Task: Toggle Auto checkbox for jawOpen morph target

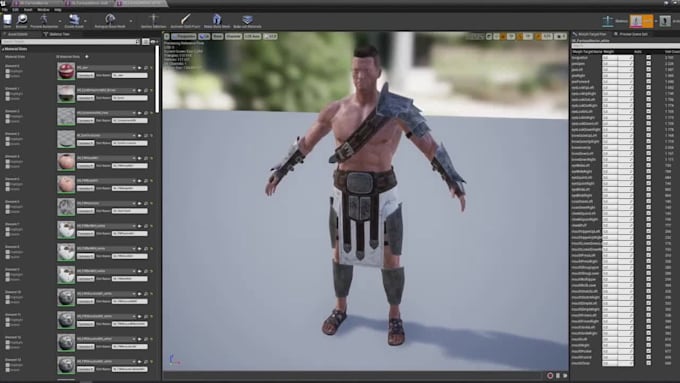Action: 648,63
